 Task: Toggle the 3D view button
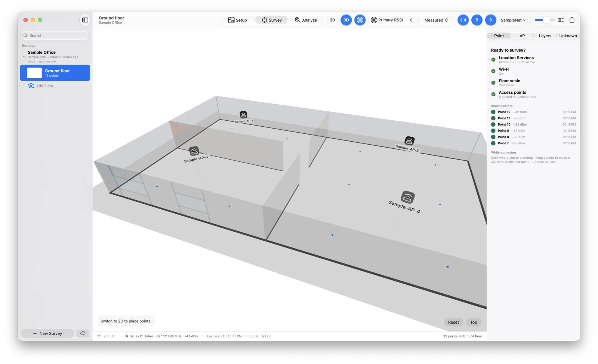(346, 20)
